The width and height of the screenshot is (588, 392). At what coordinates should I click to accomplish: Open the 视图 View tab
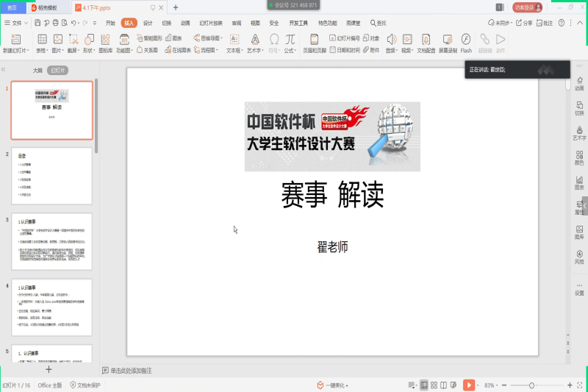coord(255,23)
